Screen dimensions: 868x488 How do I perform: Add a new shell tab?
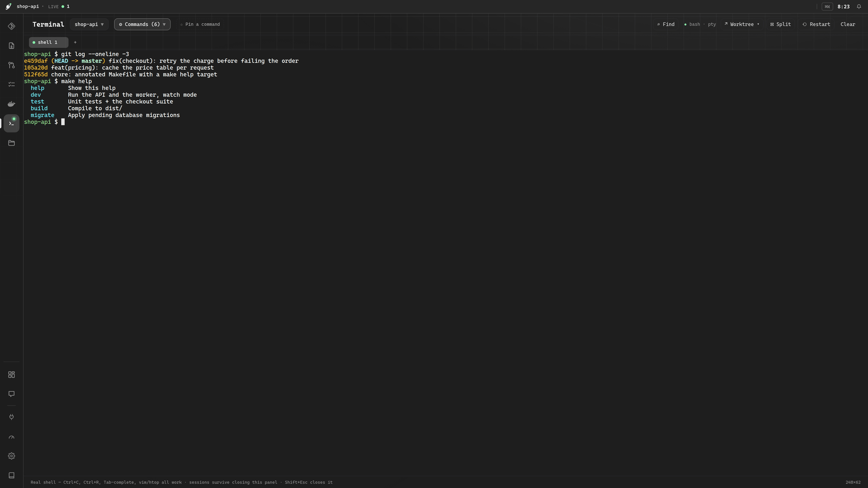pos(75,42)
